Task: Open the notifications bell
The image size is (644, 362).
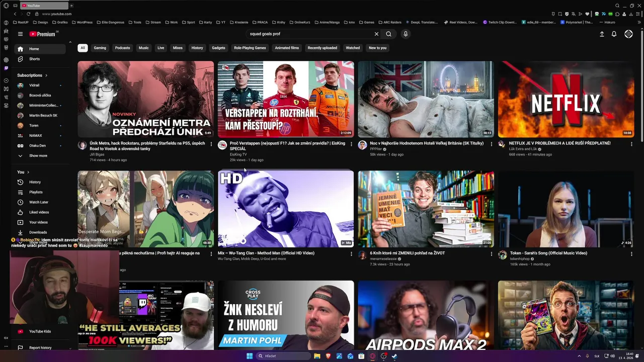Action: coord(614,34)
